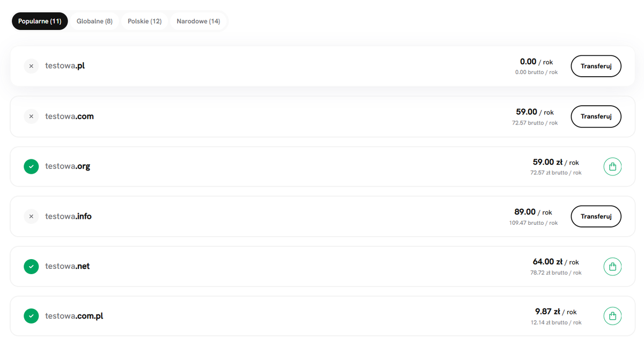Add testowa.com.pl using the cart icon
This screenshot has height=338, width=644.
pyautogui.click(x=612, y=316)
